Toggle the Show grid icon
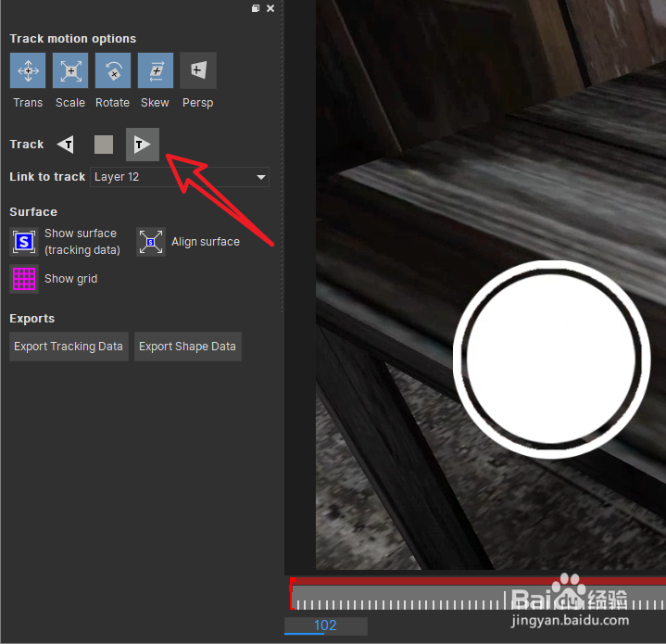Image resolution: width=666 pixels, height=644 pixels. click(24, 279)
